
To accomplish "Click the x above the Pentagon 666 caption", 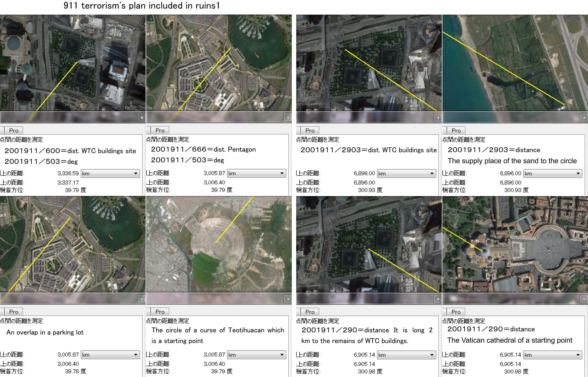I will [x=288, y=118].
